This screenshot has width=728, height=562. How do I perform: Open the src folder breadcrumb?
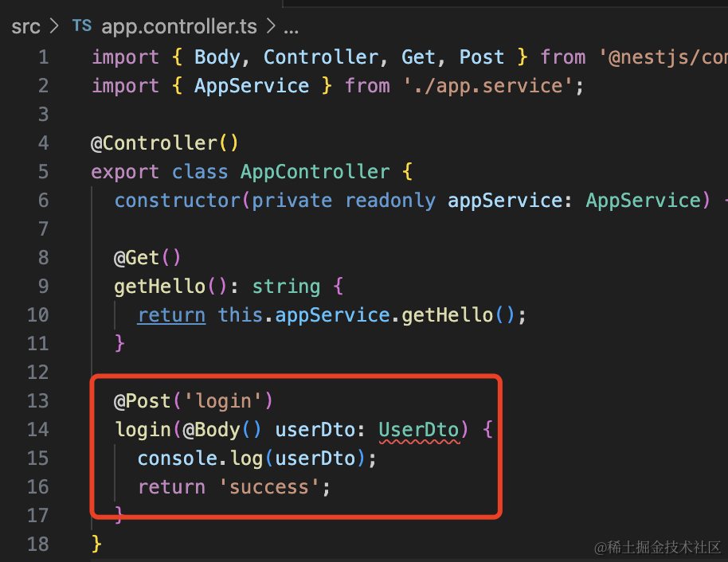point(25,26)
